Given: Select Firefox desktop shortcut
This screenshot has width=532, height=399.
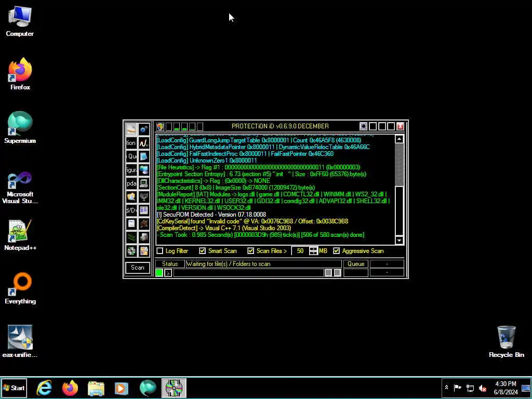Looking at the screenshot, I should [x=20, y=74].
